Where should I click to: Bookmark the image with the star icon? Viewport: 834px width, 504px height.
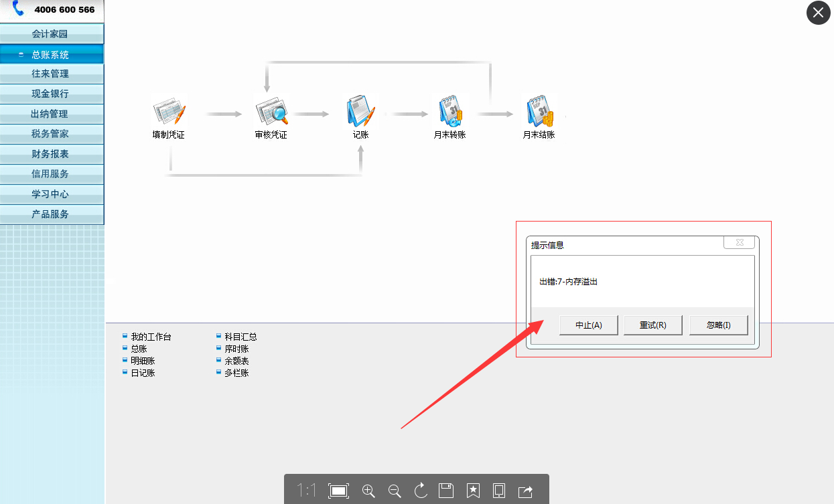(x=473, y=491)
